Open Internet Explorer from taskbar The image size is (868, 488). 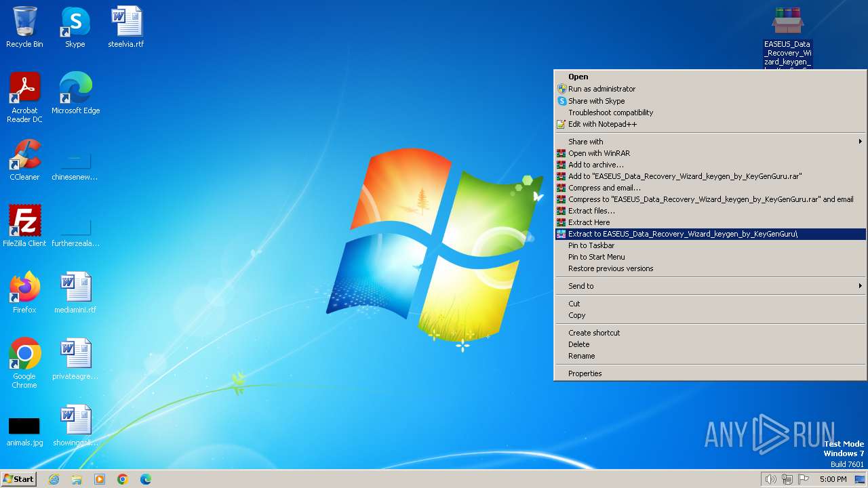[x=54, y=479]
